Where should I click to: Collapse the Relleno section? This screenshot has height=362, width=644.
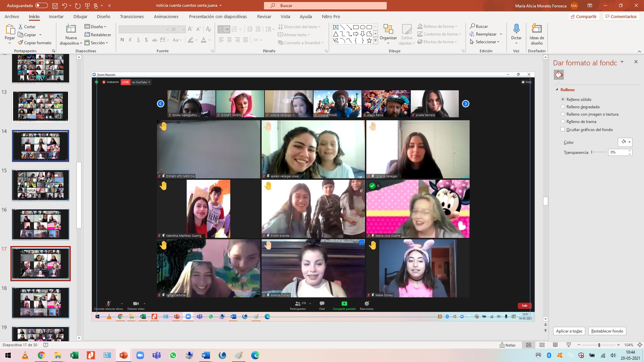557,89
